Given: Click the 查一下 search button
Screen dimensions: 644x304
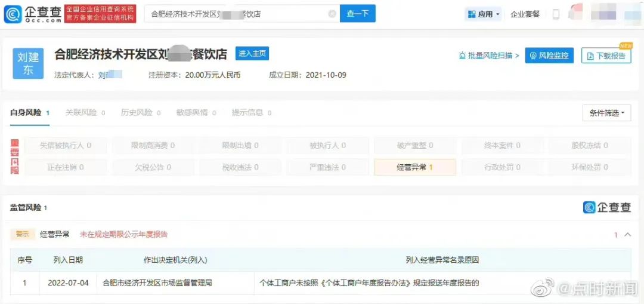Looking at the screenshot, I should [x=357, y=14].
